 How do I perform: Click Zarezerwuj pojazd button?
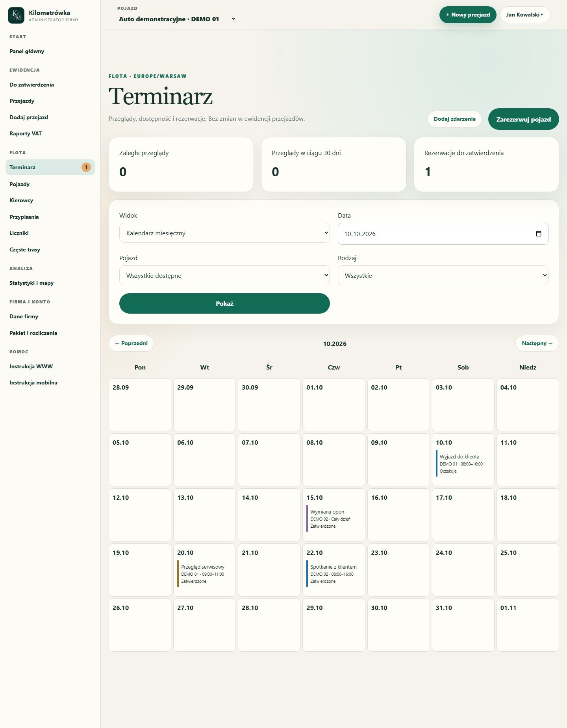click(x=523, y=119)
